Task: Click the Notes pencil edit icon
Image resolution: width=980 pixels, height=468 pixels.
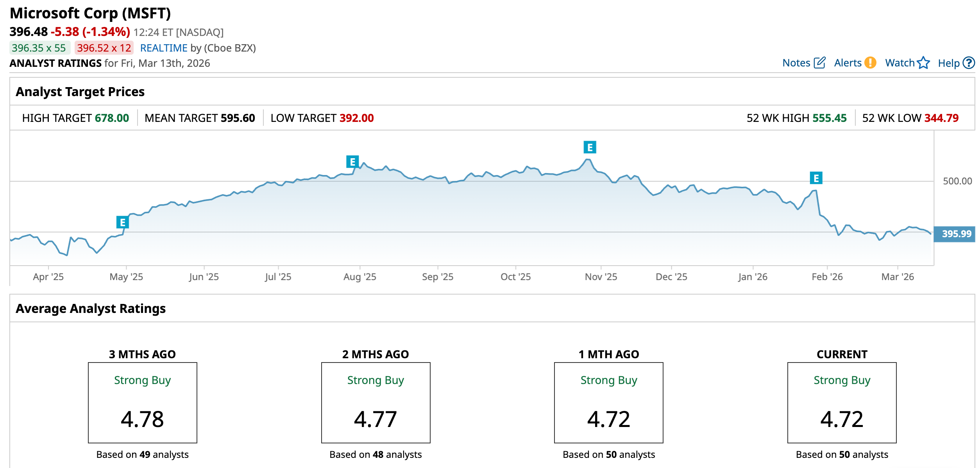Action: tap(819, 63)
